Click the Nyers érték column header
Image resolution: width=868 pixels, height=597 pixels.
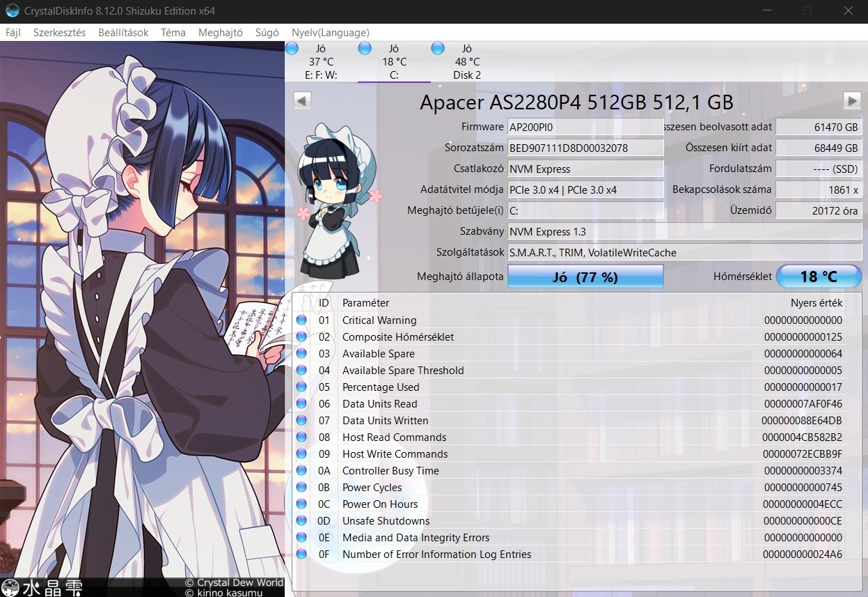816,303
